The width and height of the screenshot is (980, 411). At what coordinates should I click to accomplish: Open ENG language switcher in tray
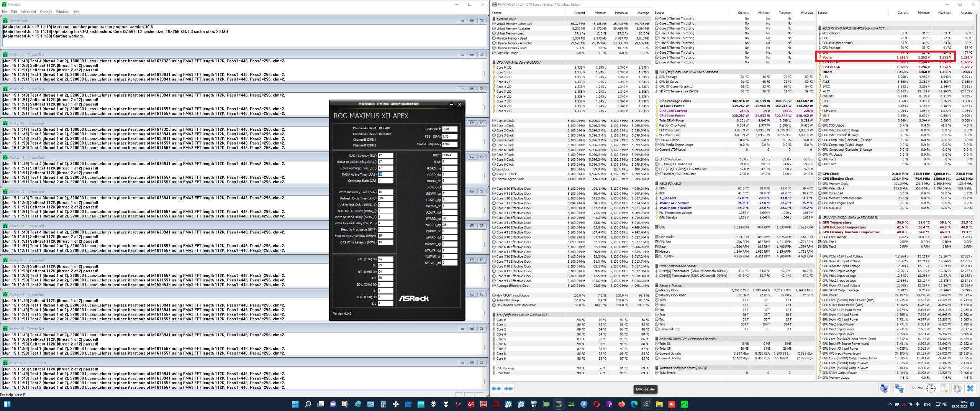[x=927, y=404]
